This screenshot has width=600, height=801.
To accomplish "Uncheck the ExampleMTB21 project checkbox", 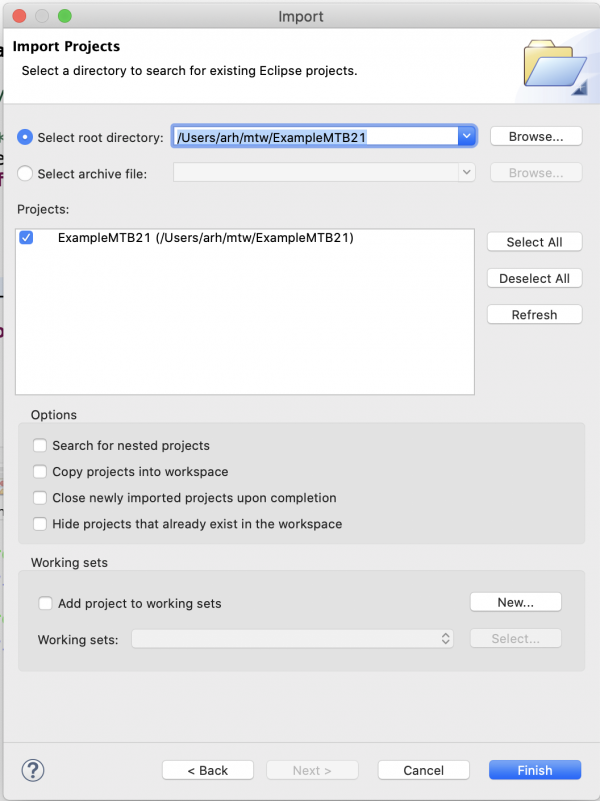I will point(25,237).
